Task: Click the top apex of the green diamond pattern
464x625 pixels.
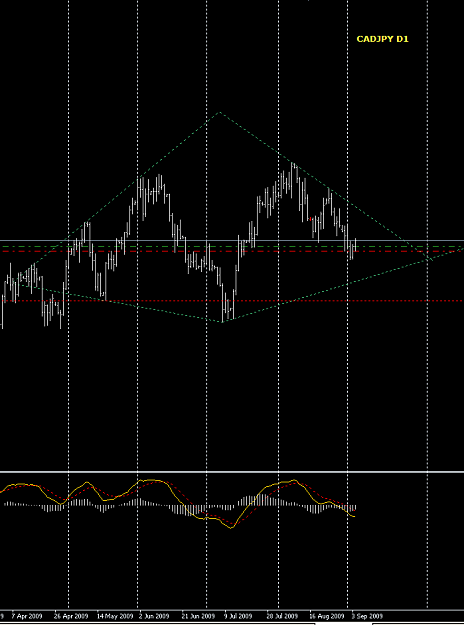Action: pos(219,112)
